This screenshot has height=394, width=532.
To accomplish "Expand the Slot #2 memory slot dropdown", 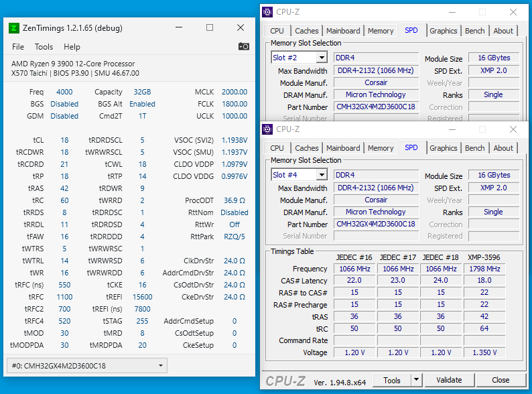I will point(321,58).
